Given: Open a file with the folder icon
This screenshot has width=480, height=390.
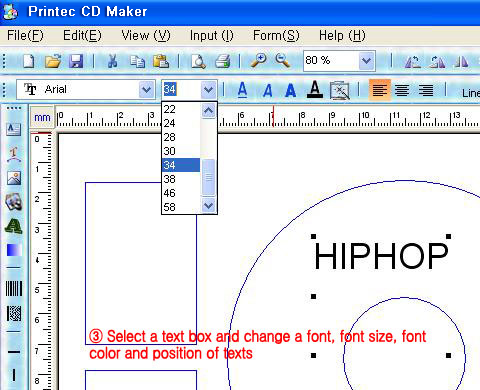Looking at the screenshot, I should [x=53, y=61].
